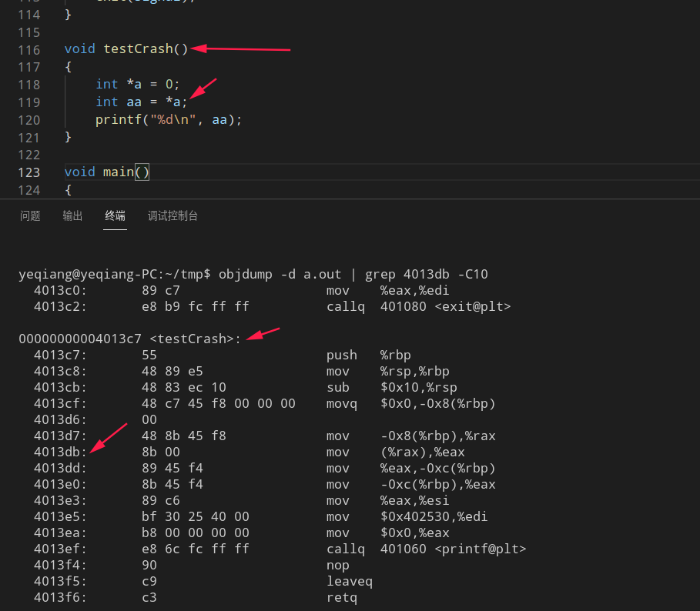Open the 输出 (Output) tab

(x=72, y=215)
